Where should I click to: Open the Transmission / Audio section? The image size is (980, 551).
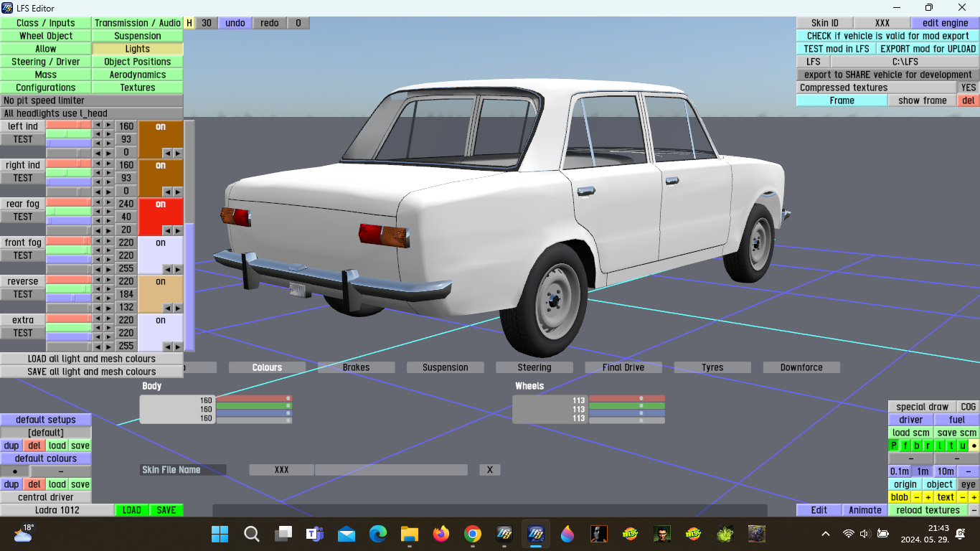pyautogui.click(x=138, y=23)
